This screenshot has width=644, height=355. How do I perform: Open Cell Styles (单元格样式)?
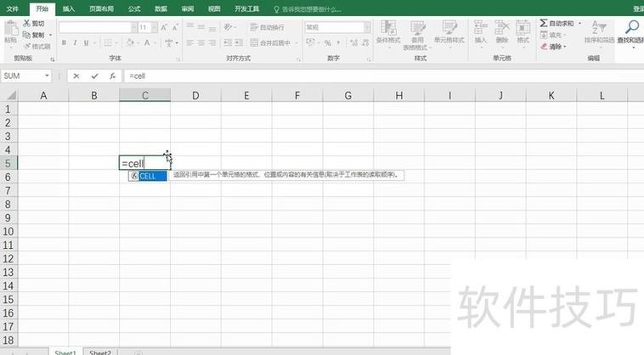pos(449,34)
